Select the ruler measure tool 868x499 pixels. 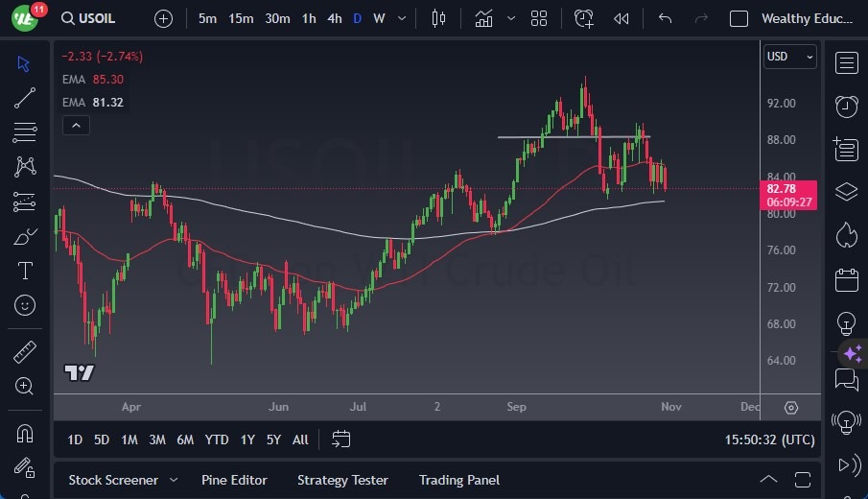[x=25, y=352]
